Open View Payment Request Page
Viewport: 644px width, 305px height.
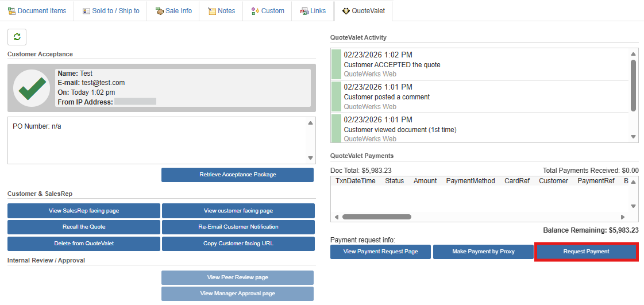coord(380,252)
